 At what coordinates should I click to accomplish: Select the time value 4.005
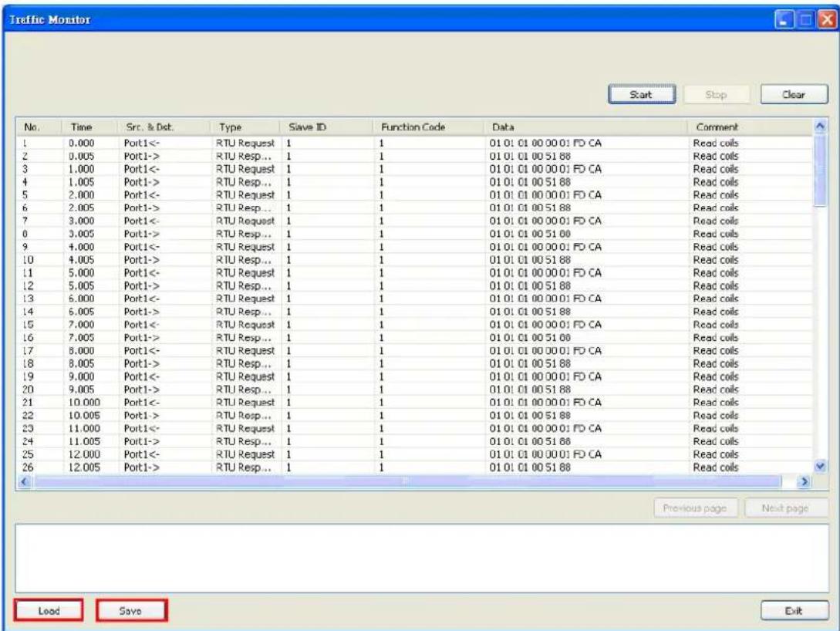[82, 260]
